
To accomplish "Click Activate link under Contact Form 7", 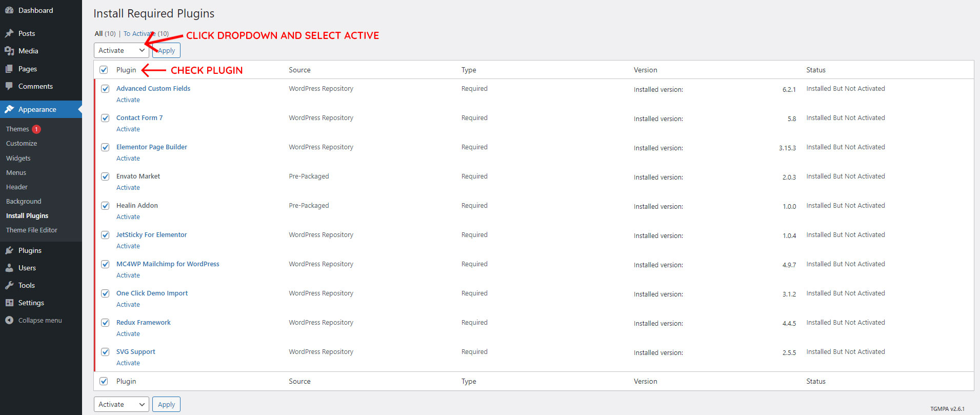I will (x=128, y=129).
